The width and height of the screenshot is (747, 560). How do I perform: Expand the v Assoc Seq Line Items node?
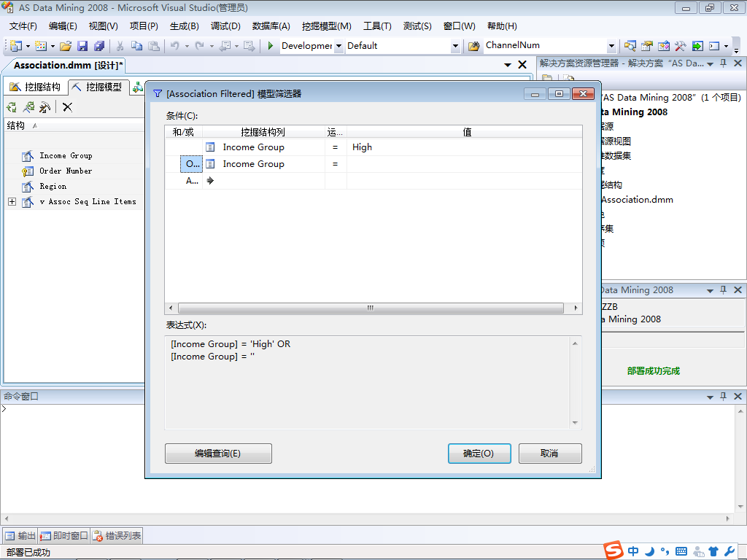coord(12,202)
